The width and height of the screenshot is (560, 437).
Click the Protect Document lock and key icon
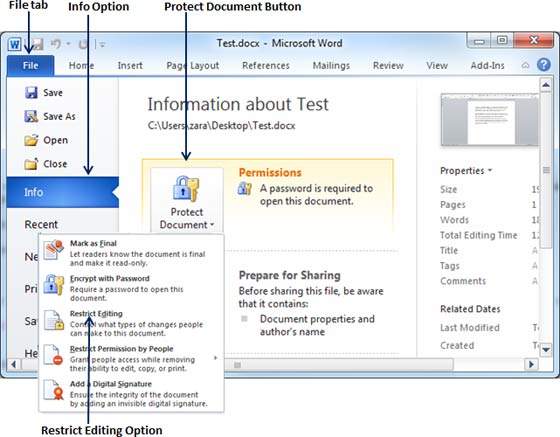click(186, 189)
